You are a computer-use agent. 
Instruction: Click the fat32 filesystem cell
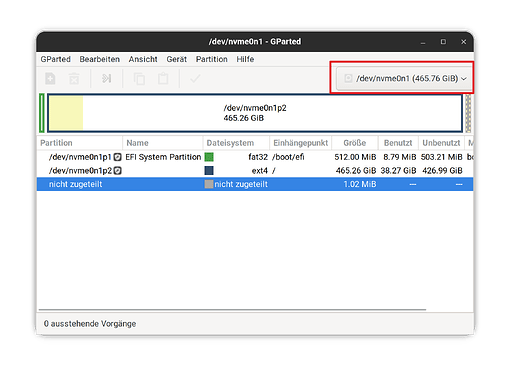coord(258,157)
